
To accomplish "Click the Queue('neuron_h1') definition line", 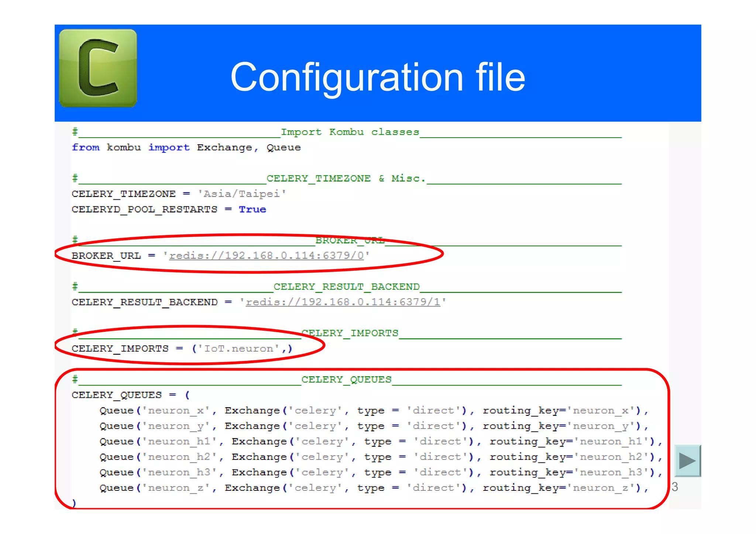I will tap(381, 442).
